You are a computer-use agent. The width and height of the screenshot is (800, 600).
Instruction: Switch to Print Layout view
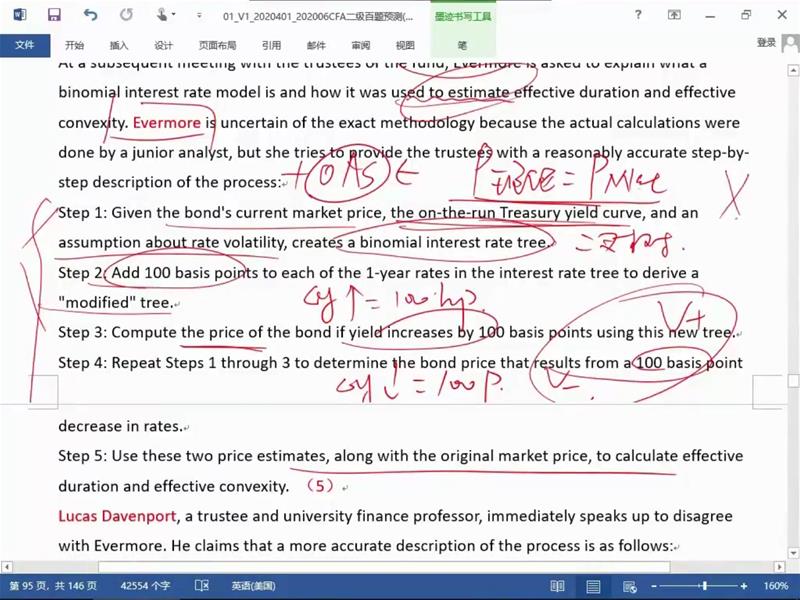pyautogui.click(x=593, y=585)
